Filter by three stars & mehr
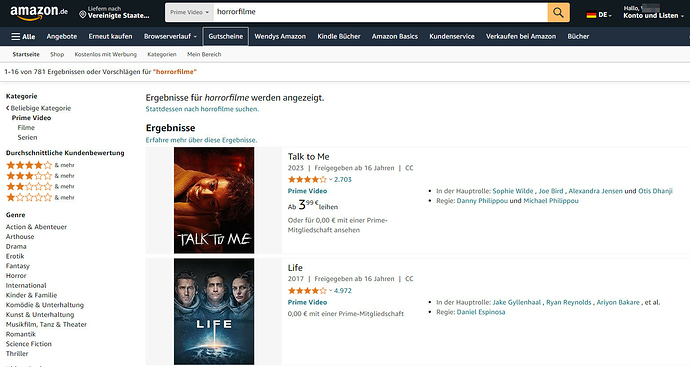Viewport: 690px width, 367px height. [40, 176]
